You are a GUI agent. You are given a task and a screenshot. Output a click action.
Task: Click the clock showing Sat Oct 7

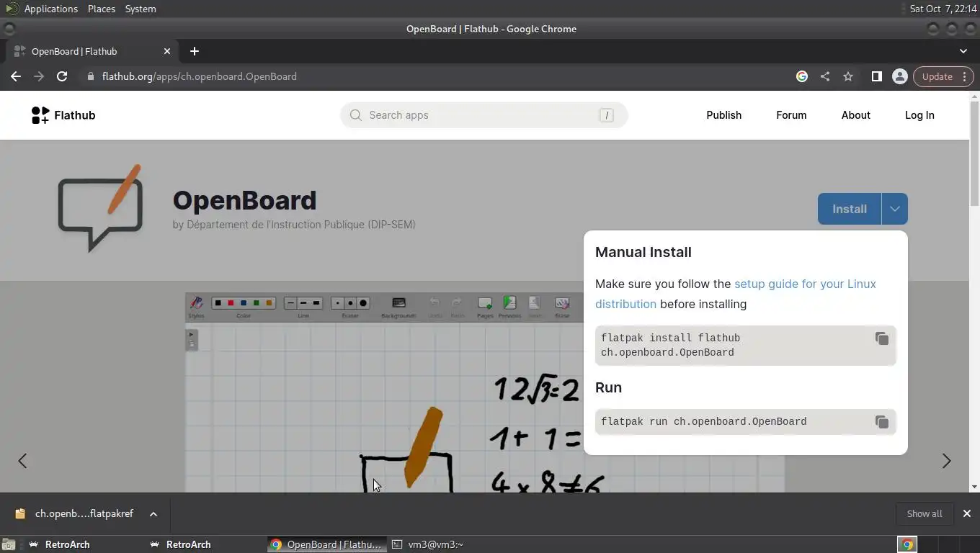point(943,9)
